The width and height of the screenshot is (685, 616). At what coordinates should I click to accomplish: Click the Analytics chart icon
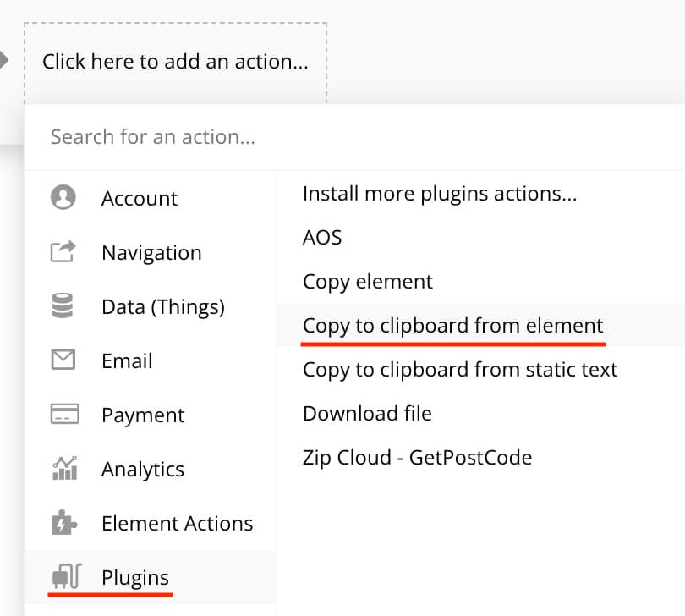64,468
